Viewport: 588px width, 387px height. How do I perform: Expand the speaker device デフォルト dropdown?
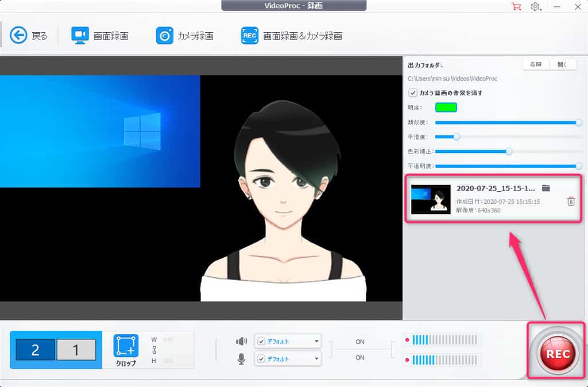click(x=316, y=341)
